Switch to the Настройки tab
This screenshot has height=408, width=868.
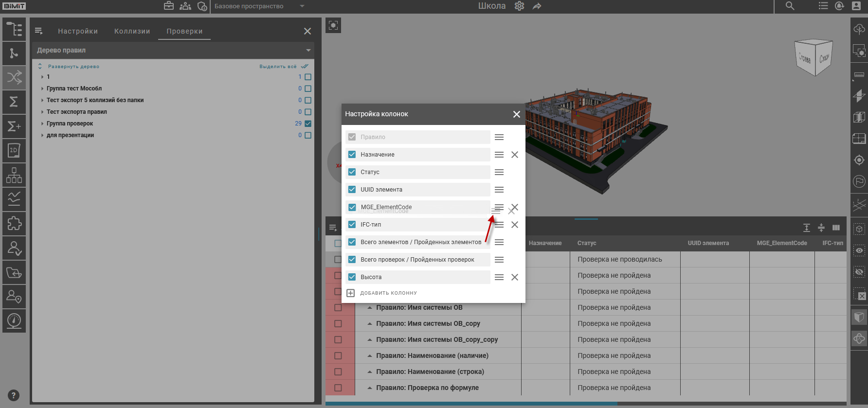coord(78,31)
